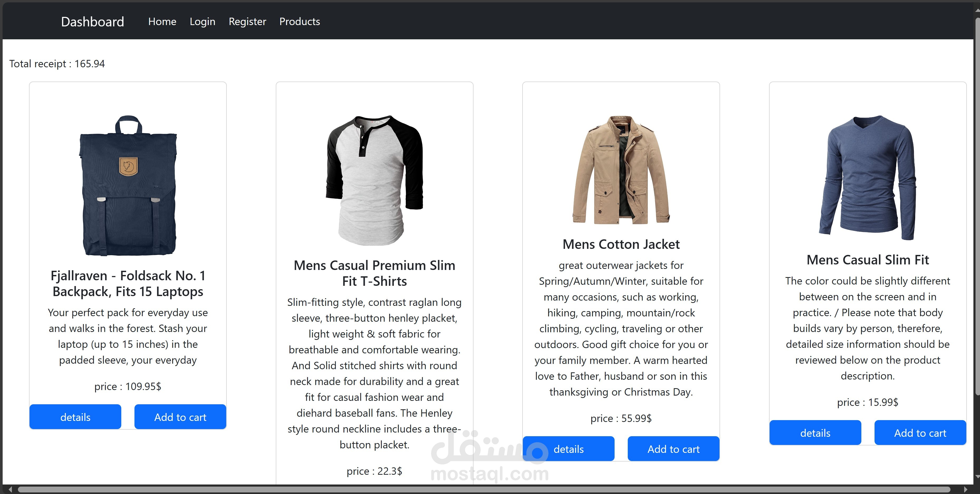Click the Fjallraven backpack product image
Image resolution: width=980 pixels, height=494 pixels.
[x=128, y=186]
